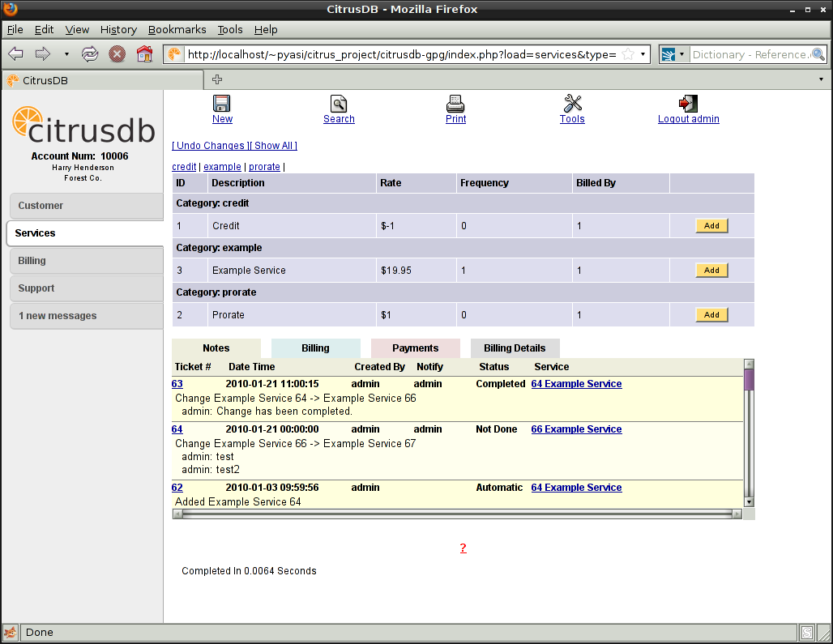Image resolution: width=833 pixels, height=644 pixels.
Task: Switch to the Billing Details tab
Action: coord(515,348)
